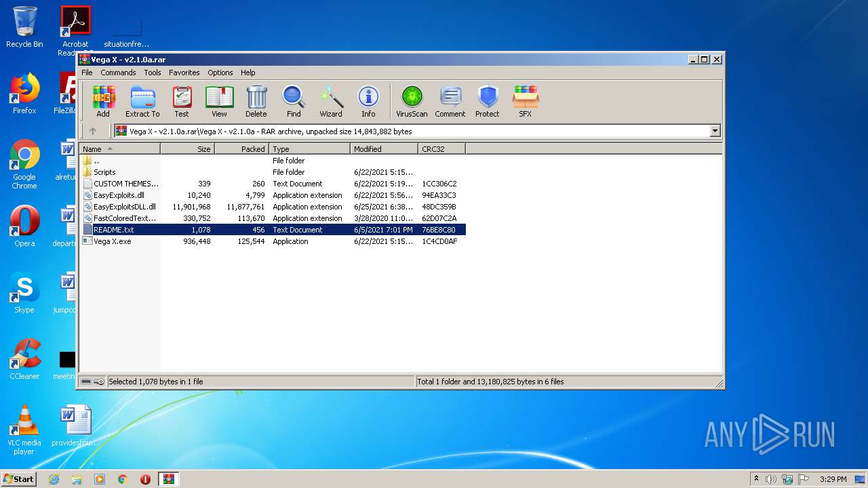Sort by CRC32 column header

pos(442,148)
